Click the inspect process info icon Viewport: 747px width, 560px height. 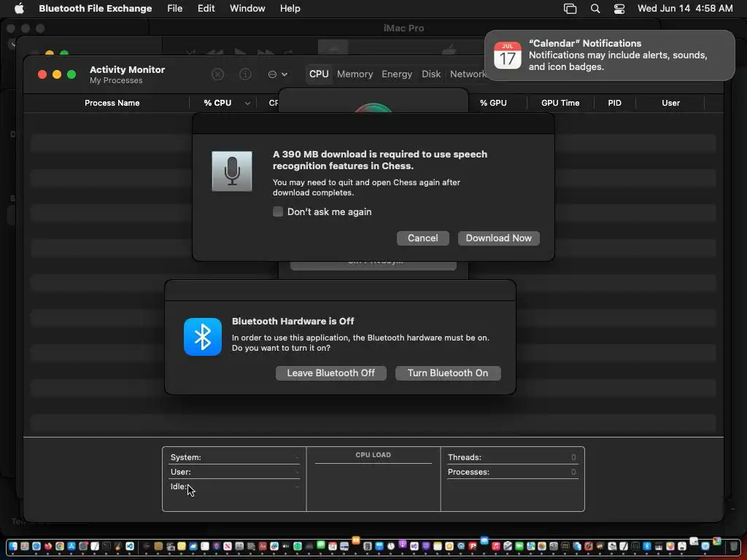[245, 74]
